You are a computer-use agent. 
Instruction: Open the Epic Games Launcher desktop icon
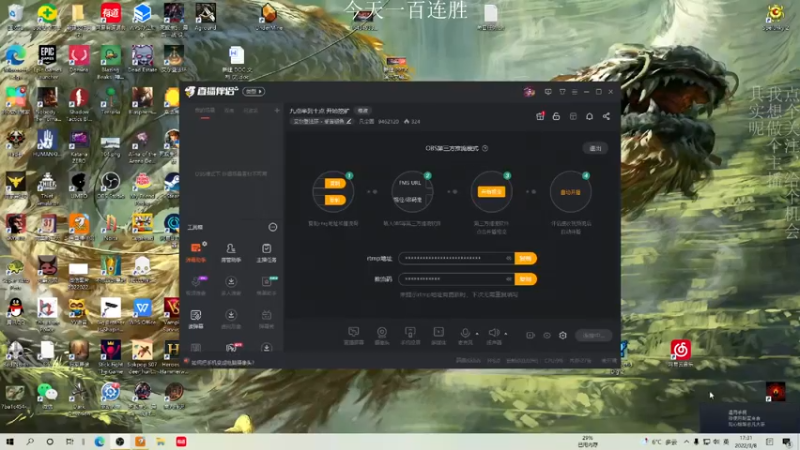47,61
